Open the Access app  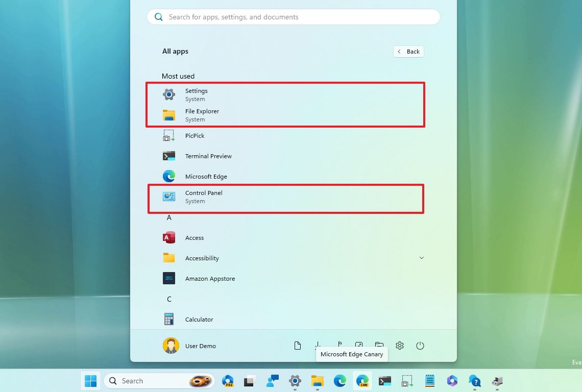(x=195, y=237)
